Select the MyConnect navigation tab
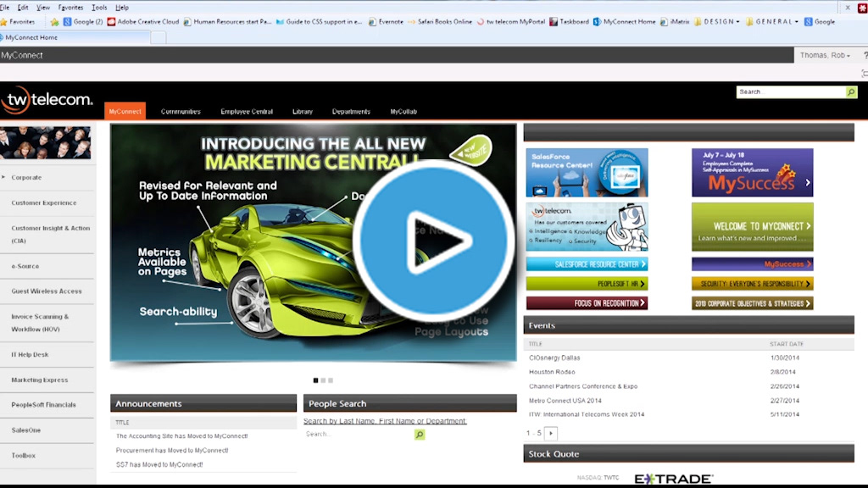The height and width of the screenshot is (488, 868). pyautogui.click(x=125, y=111)
